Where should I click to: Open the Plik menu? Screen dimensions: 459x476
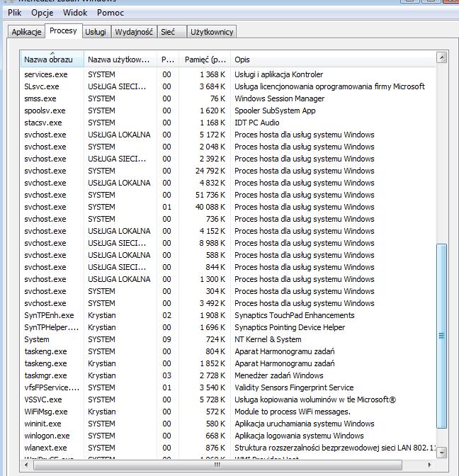tap(14, 13)
